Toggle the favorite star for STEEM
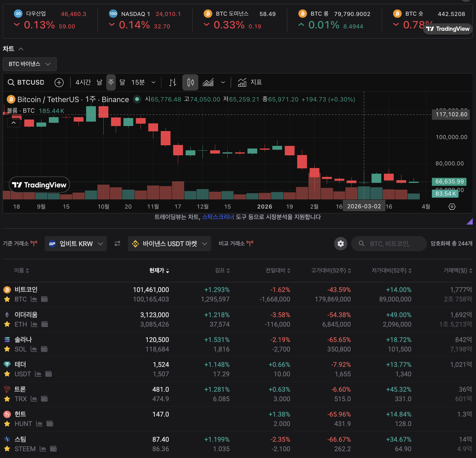476x458 pixels. pyautogui.click(x=7, y=449)
